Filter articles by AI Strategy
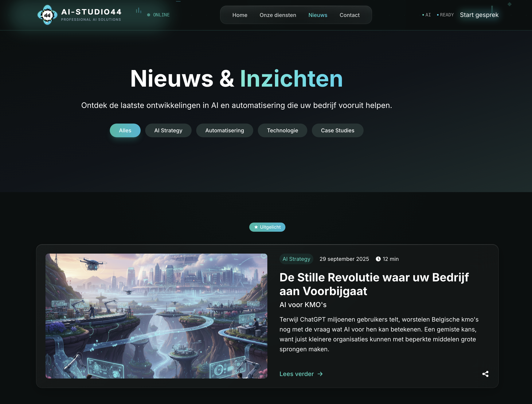Viewport: 532px width, 404px height. [x=168, y=130]
